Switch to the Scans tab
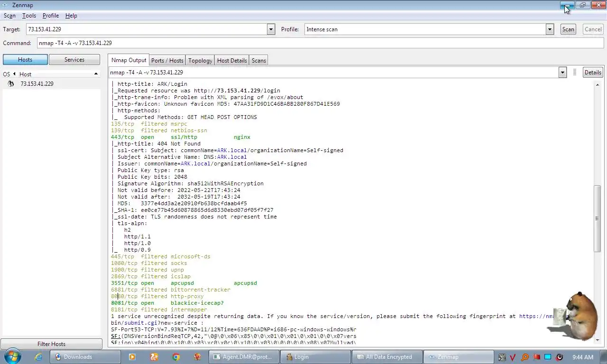This screenshot has width=607, height=364. [x=258, y=60]
